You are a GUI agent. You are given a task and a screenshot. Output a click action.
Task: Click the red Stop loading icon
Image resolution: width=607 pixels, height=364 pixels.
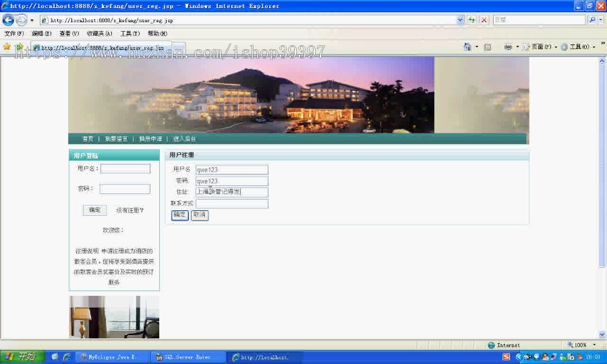pos(484,20)
